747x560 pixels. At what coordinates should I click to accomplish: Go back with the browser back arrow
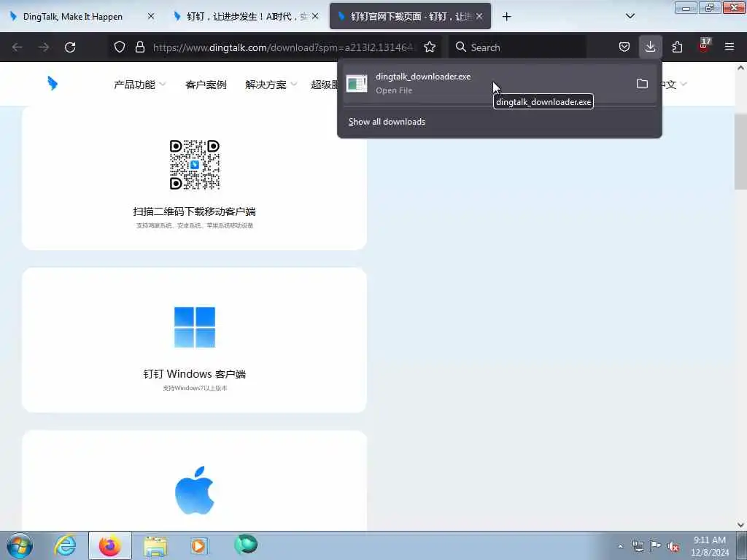pos(18,47)
